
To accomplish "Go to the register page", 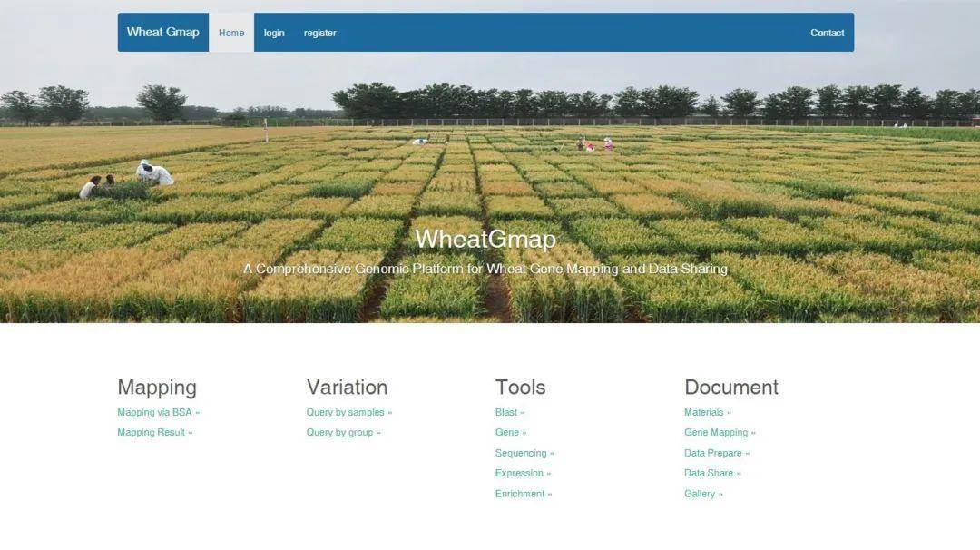I will pyautogui.click(x=319, y=33).
